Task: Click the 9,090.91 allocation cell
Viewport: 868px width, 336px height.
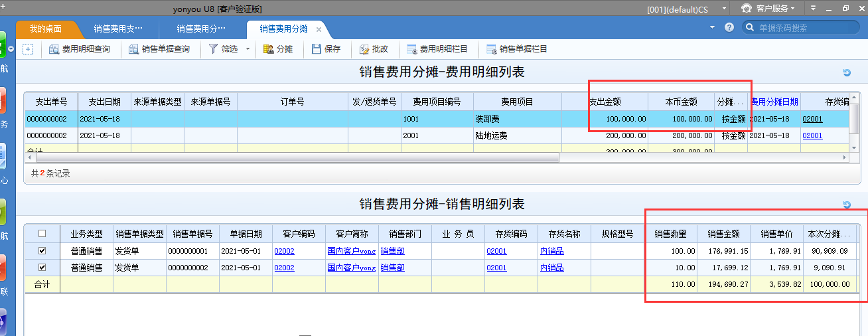Action: point(829,268)
